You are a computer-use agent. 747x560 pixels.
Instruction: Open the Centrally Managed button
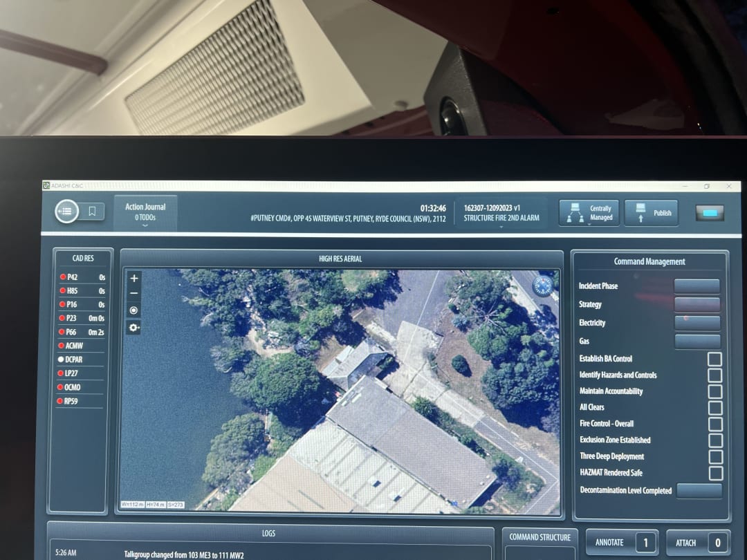click(x=589, y=213)
